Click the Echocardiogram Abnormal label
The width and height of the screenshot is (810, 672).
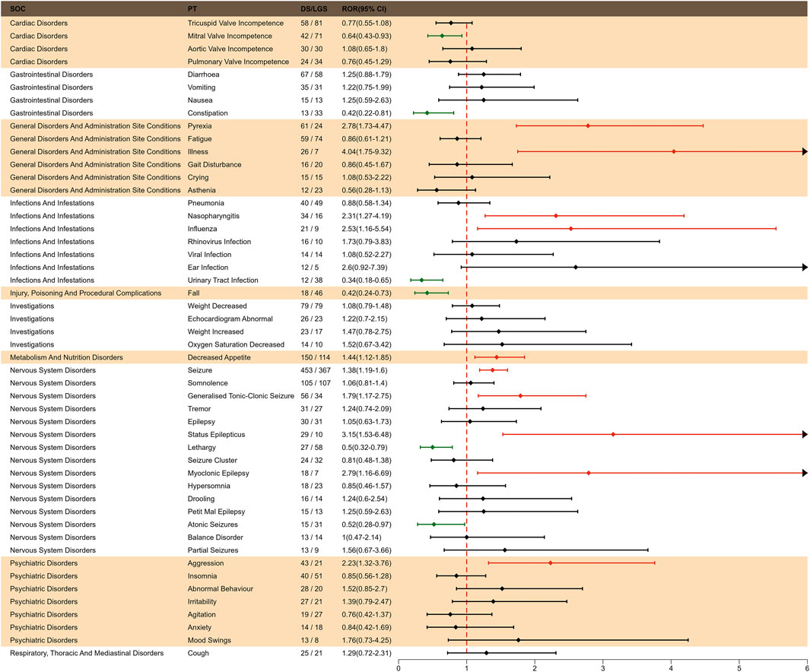pos(230,319)
